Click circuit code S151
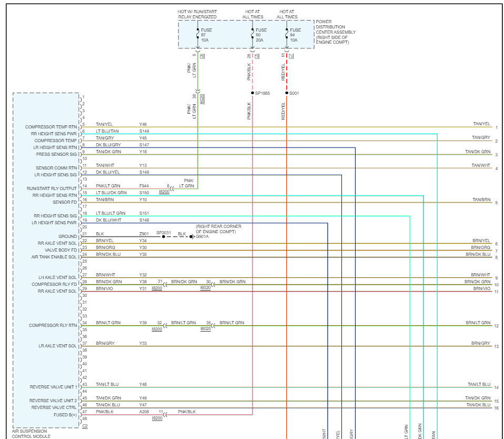The width and height of the screenshot is (504, 439). tap(144, 213)
